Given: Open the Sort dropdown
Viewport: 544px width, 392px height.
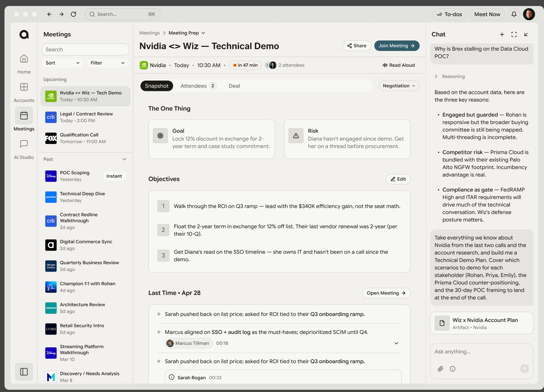Looking at the screenshot, I should coord(63,63).
